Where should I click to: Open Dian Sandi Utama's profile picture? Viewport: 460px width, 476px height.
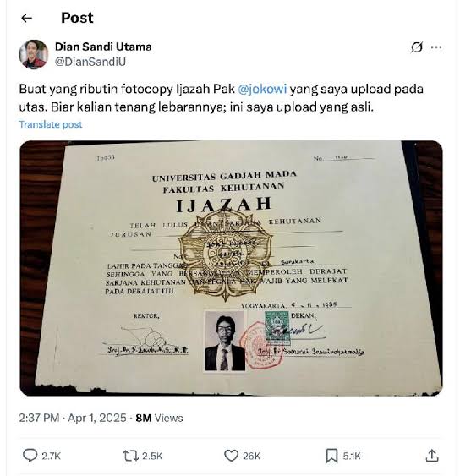pyautogui.click(x=33, y=54)
